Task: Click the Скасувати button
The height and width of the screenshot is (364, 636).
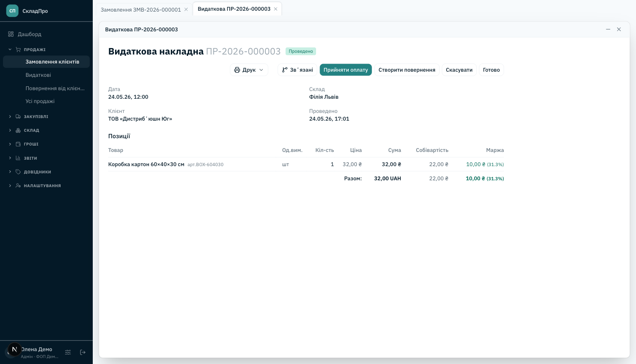Action: pyautogui.click(x=459, y=70)
